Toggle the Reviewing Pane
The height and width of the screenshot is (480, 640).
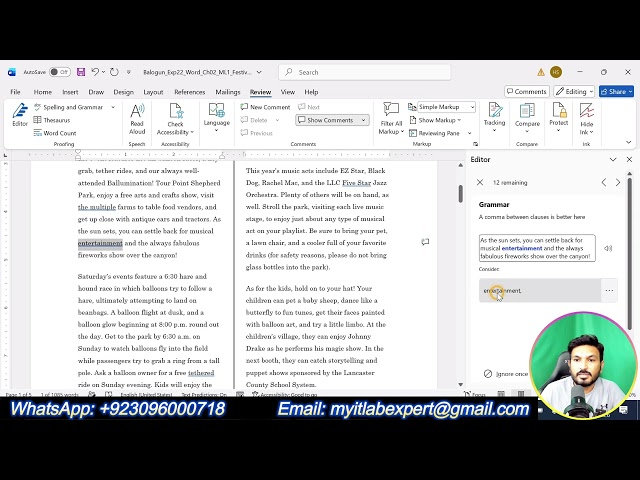click(x=435, y=133)
